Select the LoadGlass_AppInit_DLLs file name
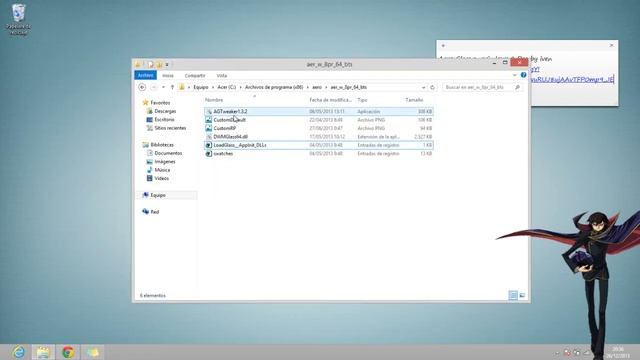Viewport: 640px width, 360px height. click(240, 145)
